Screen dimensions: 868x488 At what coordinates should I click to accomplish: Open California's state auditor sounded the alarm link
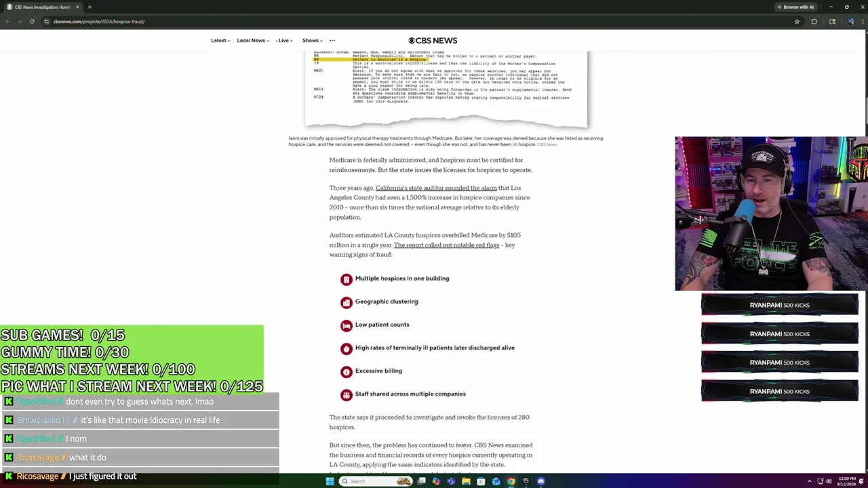[x=436, y=188]
